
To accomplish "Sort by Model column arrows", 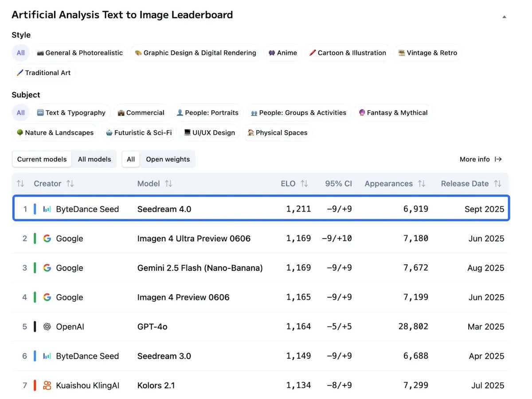I will coord(168,183).
